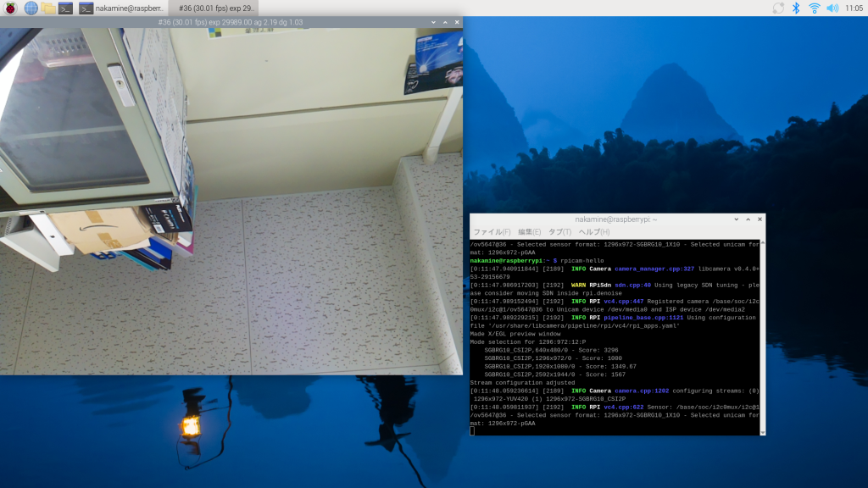Open the 編集(E) menu in terminal
This screenshot has height=488, width=868.
click(529, 231)
